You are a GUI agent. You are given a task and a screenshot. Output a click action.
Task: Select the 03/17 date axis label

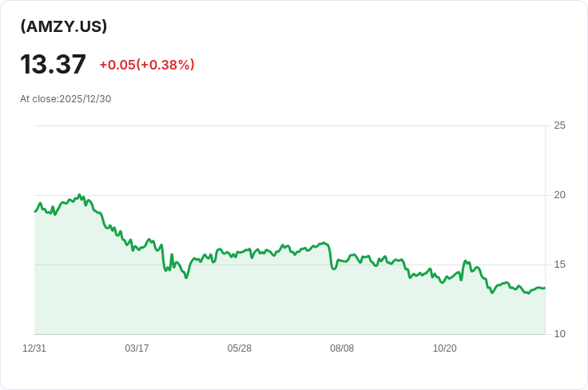137,348
